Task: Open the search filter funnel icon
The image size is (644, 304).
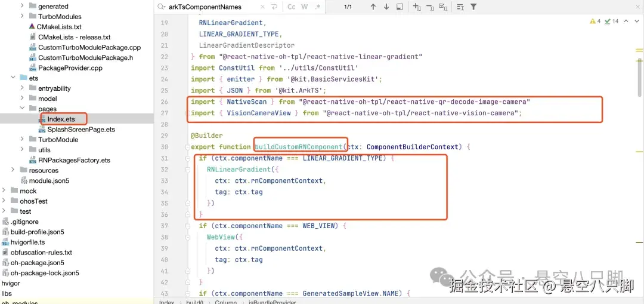Action: pyautogui.click(x=473, y=7)
